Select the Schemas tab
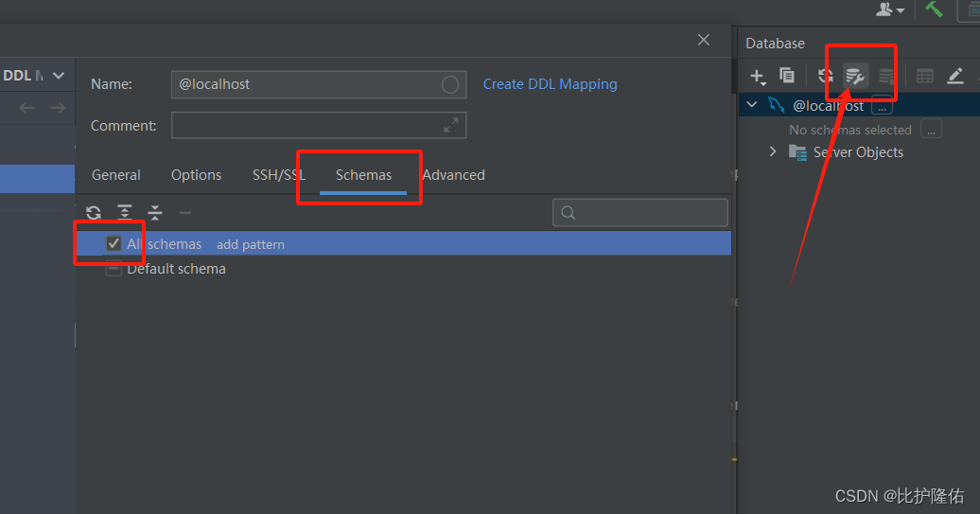 pos(363,175)
